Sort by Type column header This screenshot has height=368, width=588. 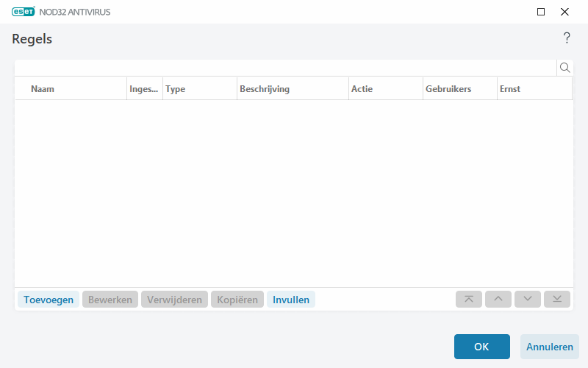(176, 89)
